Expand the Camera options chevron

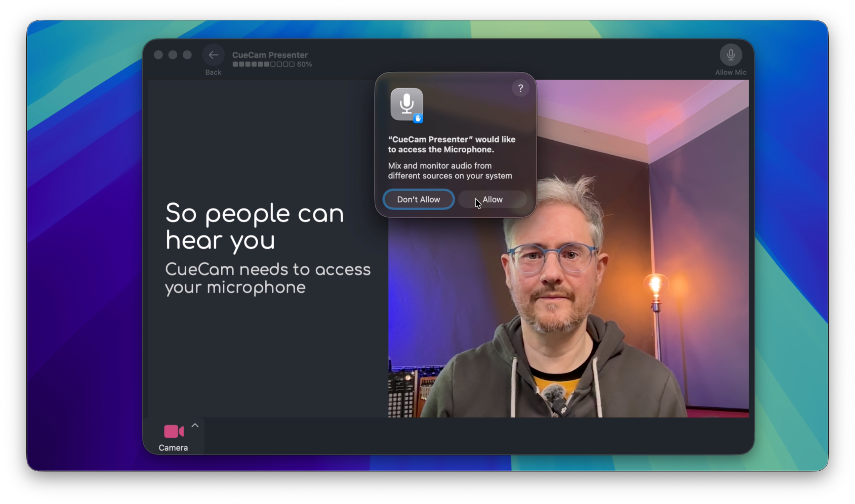pos(195,426)
